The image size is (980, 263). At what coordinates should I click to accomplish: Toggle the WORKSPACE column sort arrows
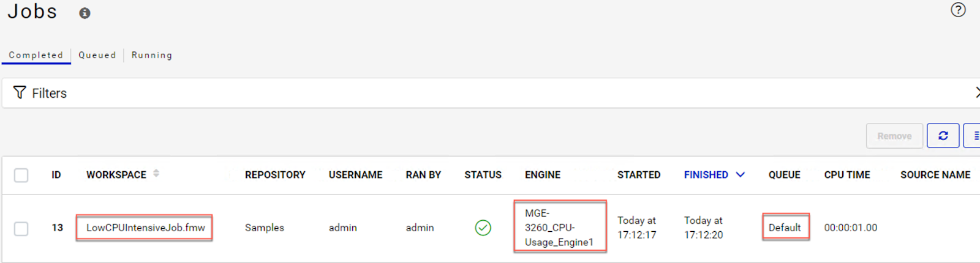[156, 174]
